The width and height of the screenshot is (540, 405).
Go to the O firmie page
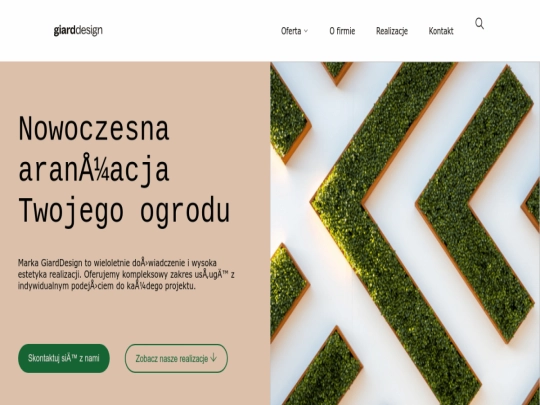342,31
